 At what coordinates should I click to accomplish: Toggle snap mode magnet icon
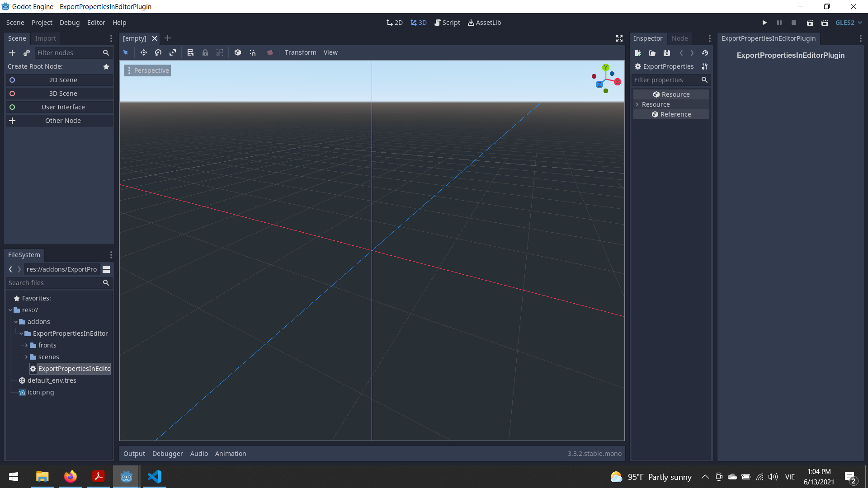tap(252, 52)
